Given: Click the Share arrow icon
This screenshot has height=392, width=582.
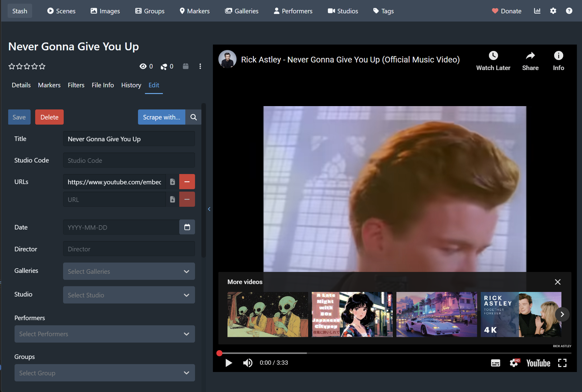Looking at the screenshot, I should point(530,56).
